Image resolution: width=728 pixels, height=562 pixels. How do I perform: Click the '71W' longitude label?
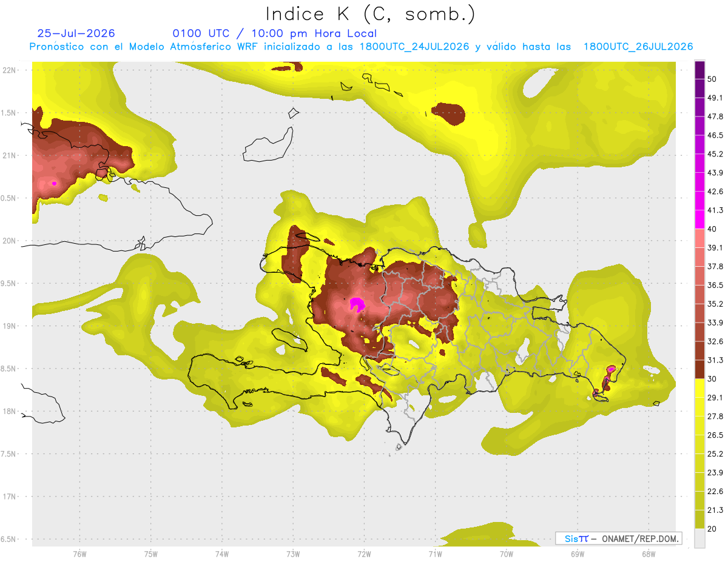[x=435, y=554]
